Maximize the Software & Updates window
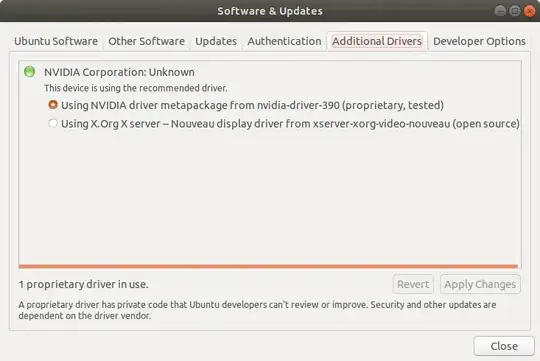Image resolution: width=540 pixels, height=361 pixels. [x=515, y=11]
